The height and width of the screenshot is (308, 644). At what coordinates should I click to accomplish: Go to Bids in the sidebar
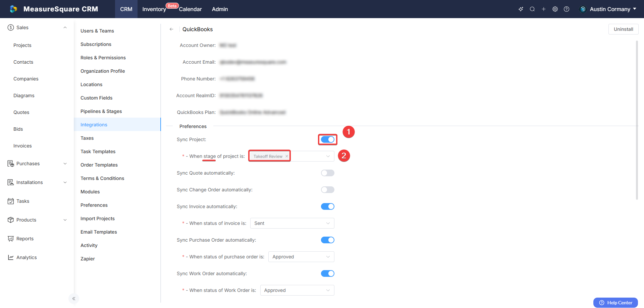tap(18, 129)
